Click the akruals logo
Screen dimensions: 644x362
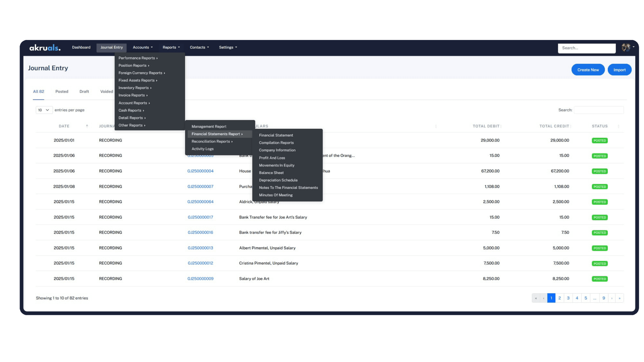[45, 48]
